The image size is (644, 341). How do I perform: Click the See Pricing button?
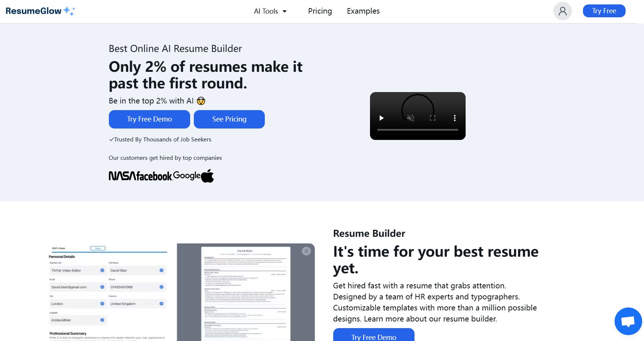pos(229,119)
